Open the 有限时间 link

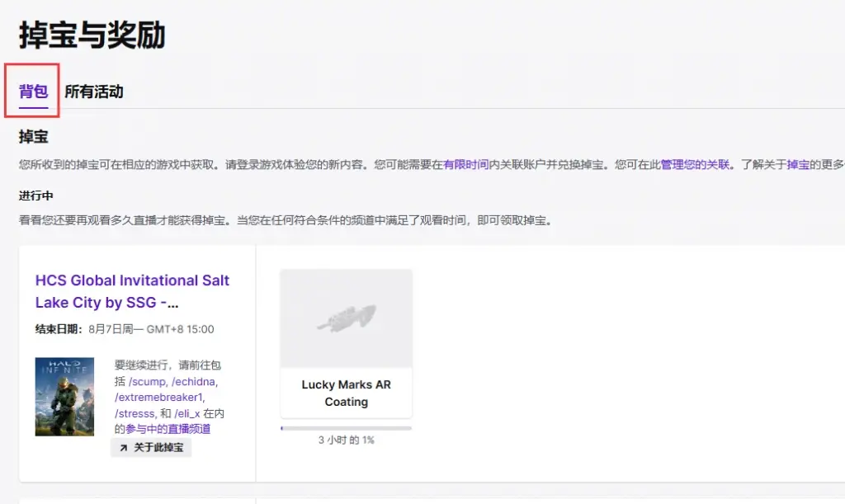466,164
